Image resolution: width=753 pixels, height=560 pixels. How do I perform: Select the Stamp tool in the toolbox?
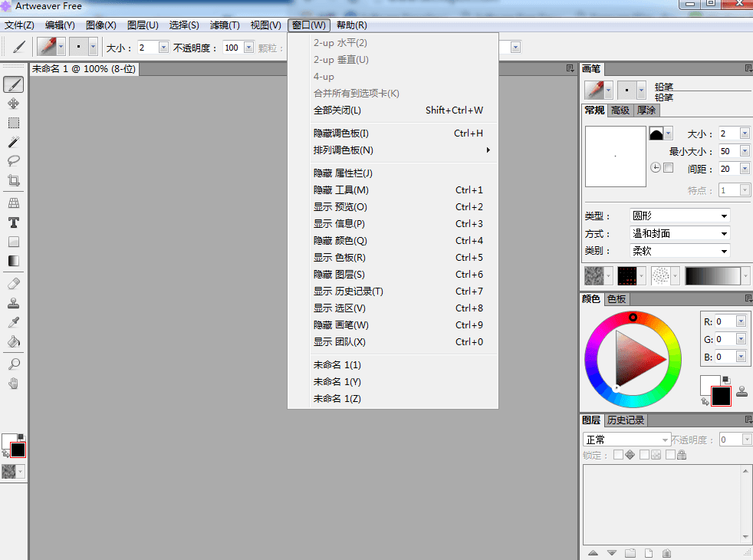pyautogui.click(x=14, y=303)
